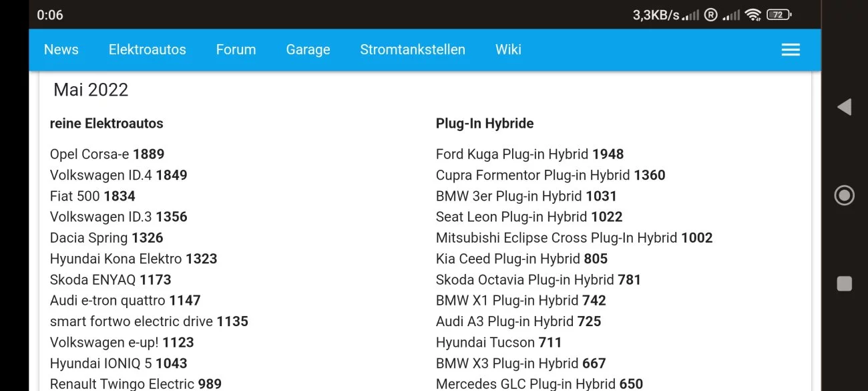Tap the battery indicator in status bar
The height and width of the screenshot is (391, 868).
click(779, 15)
